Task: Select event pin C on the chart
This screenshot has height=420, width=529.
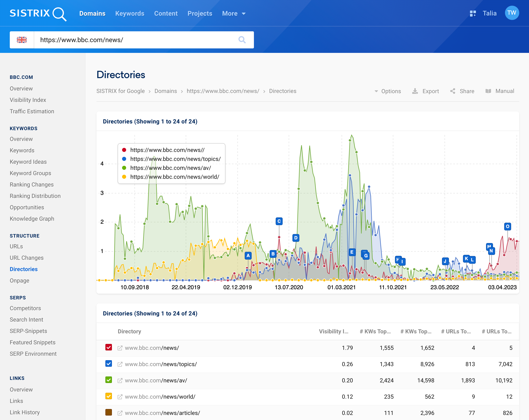Action: tap(279, 221)
